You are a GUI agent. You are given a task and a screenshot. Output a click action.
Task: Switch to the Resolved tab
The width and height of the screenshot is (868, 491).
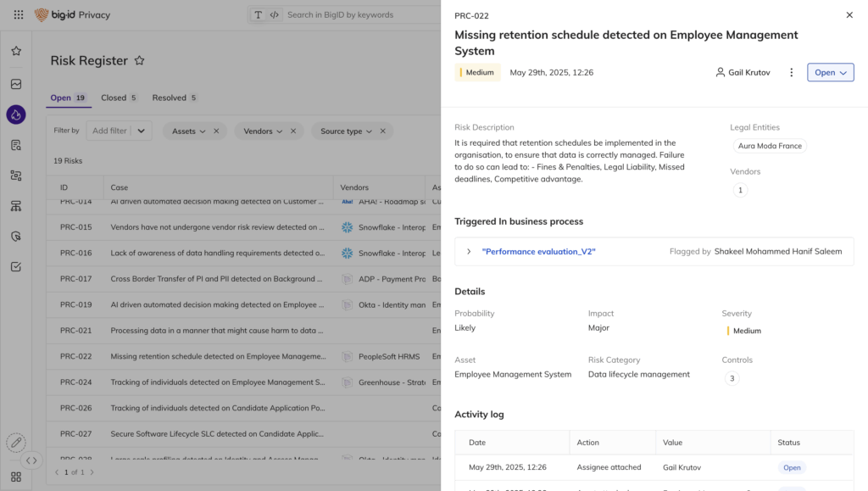(x=169, y=98)
